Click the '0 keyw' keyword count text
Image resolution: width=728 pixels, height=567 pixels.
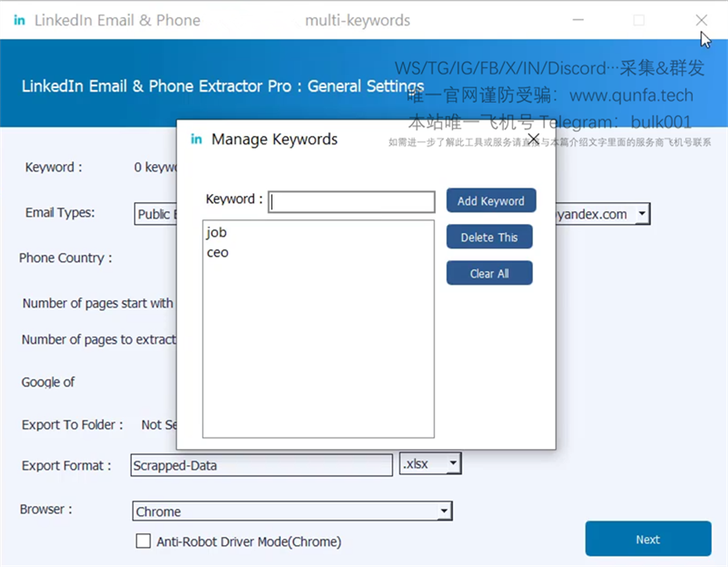point(155,167)
